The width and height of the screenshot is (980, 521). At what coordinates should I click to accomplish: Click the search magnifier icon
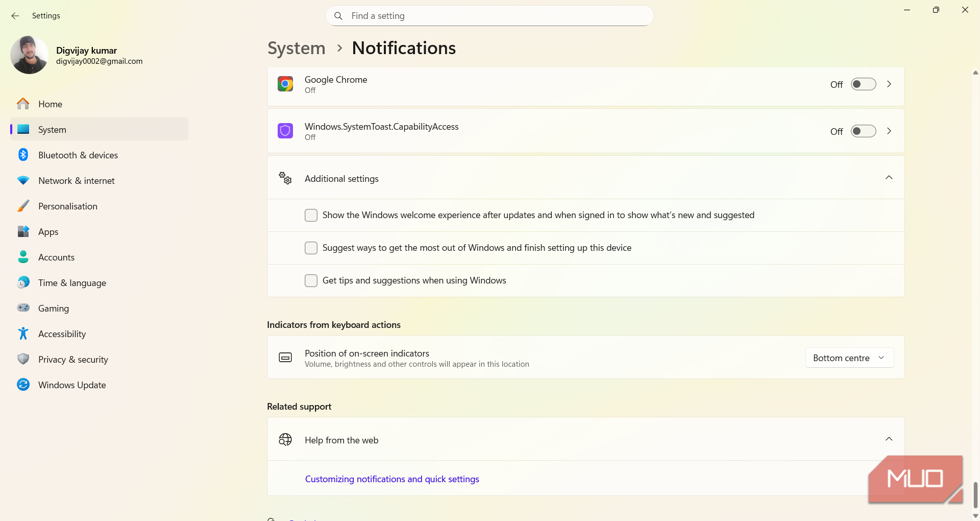coord(338,16)
